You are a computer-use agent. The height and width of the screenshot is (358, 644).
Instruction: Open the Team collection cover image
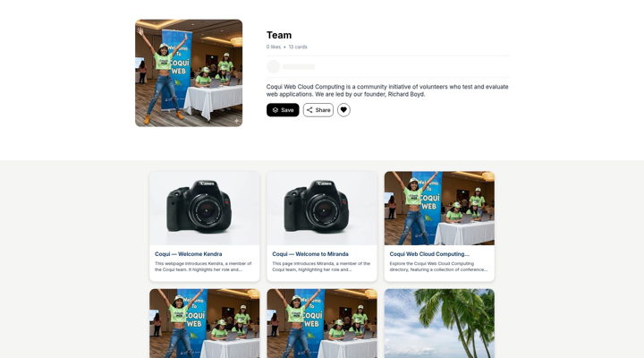coord(189,73)
